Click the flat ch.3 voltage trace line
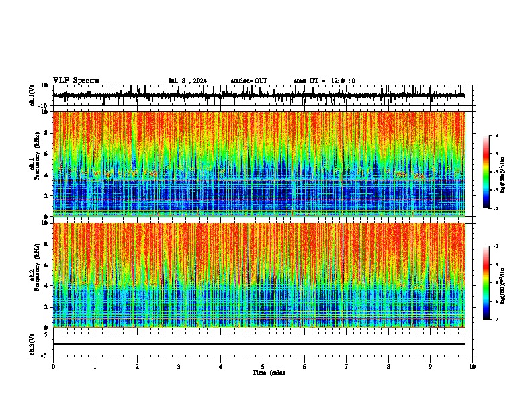 [x=259, y=344]
